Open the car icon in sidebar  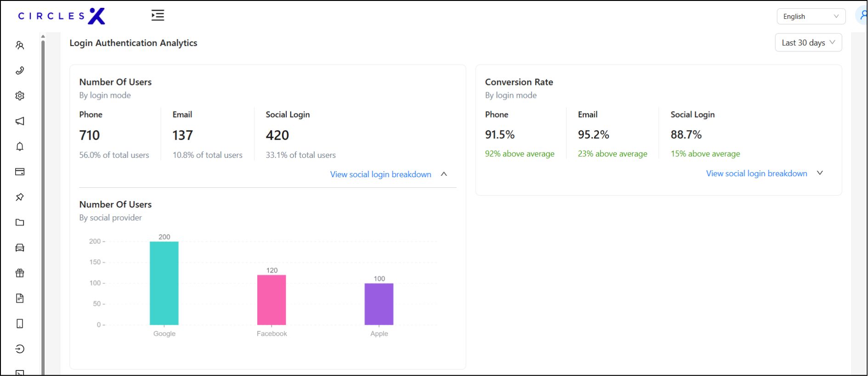pos(20,248)
